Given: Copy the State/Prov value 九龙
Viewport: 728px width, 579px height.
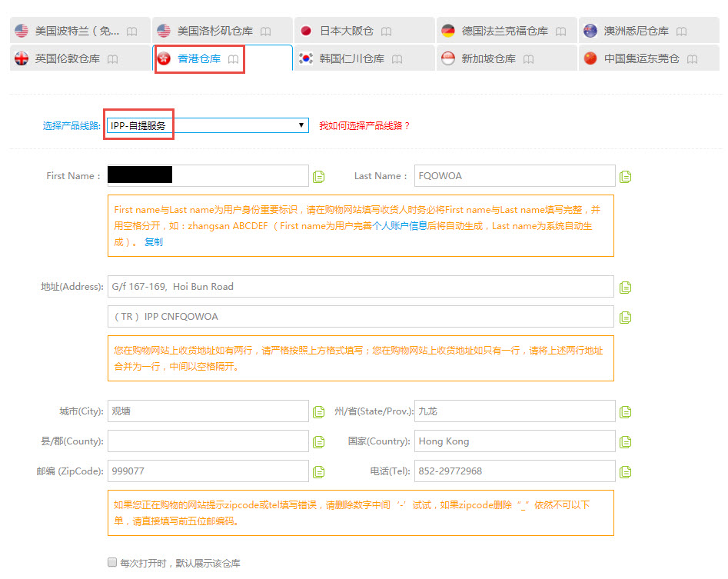Looking at the screenshot, I should pyautogui.click(x=626, y=412).
